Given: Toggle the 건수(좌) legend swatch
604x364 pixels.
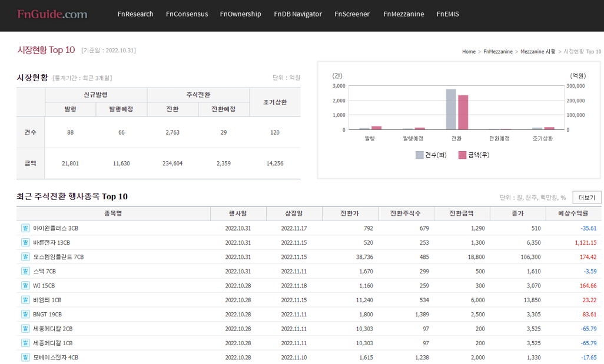Looking at the screenshot, I should (x=419, y=155).
